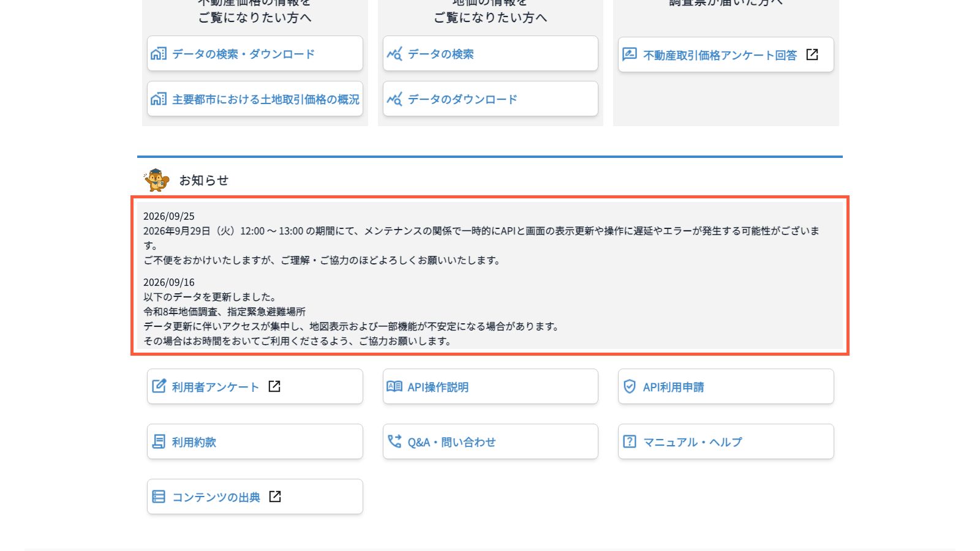The height and width of the screenshot is (551, 980).
Task: Click notice date 2026/09/25
Action: tap(169, 216)
